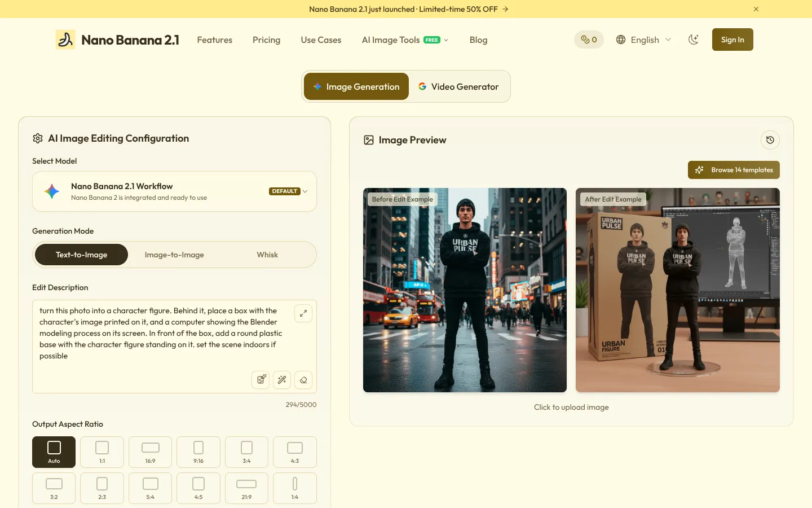Choose the Whisk generation mode
The image size is (812, 508).
tap(267, 255)
